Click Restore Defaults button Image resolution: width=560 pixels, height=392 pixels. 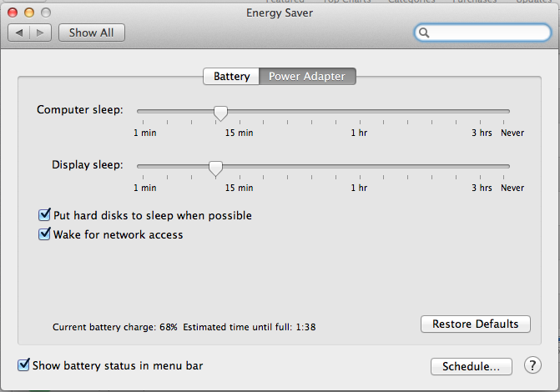point(476,324)
